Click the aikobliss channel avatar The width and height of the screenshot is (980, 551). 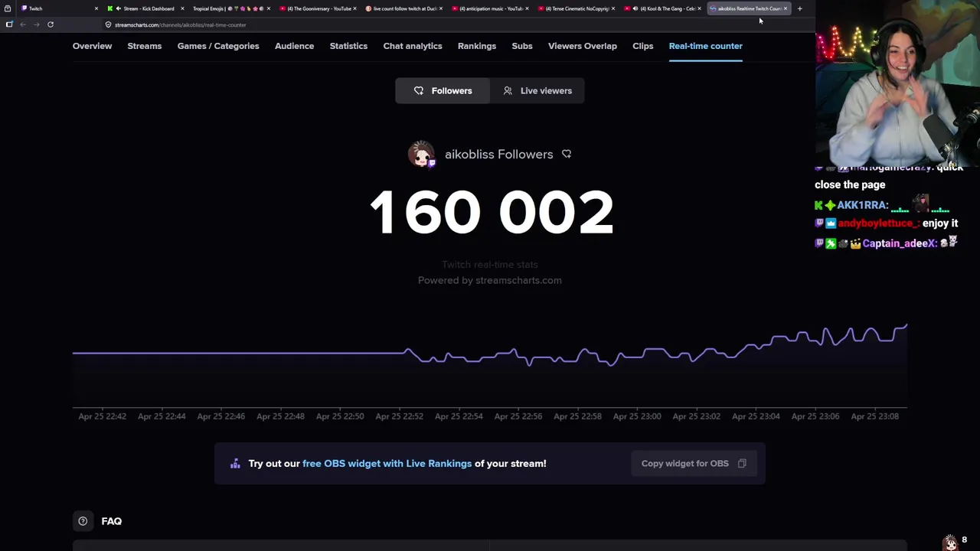pyautogui.click(x=421, y=154)
